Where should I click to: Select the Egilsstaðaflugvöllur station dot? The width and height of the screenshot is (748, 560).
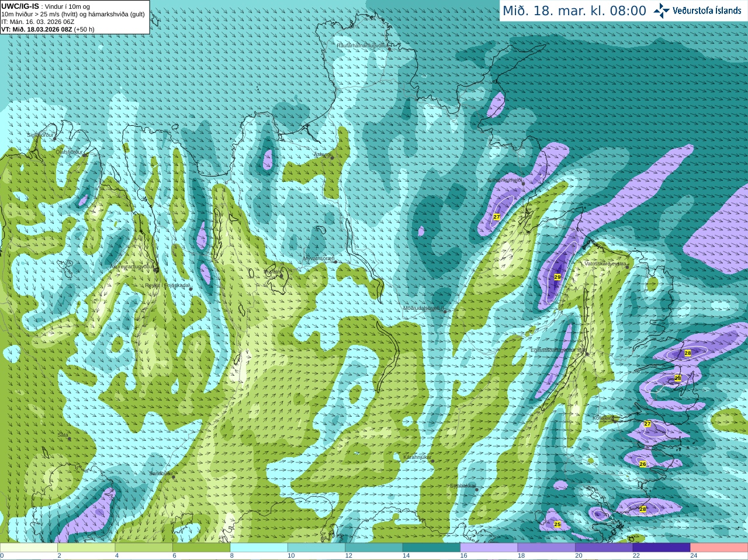[x=587, y=354]
